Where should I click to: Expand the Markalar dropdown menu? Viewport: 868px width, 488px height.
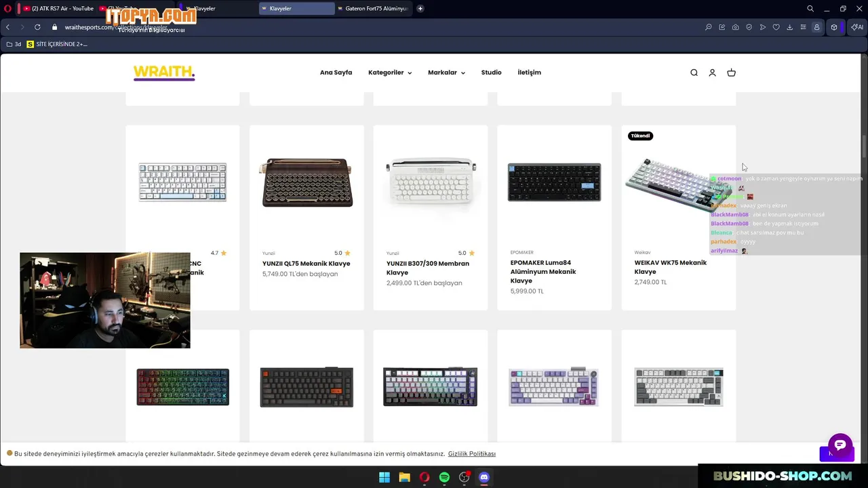pos(446,73)
